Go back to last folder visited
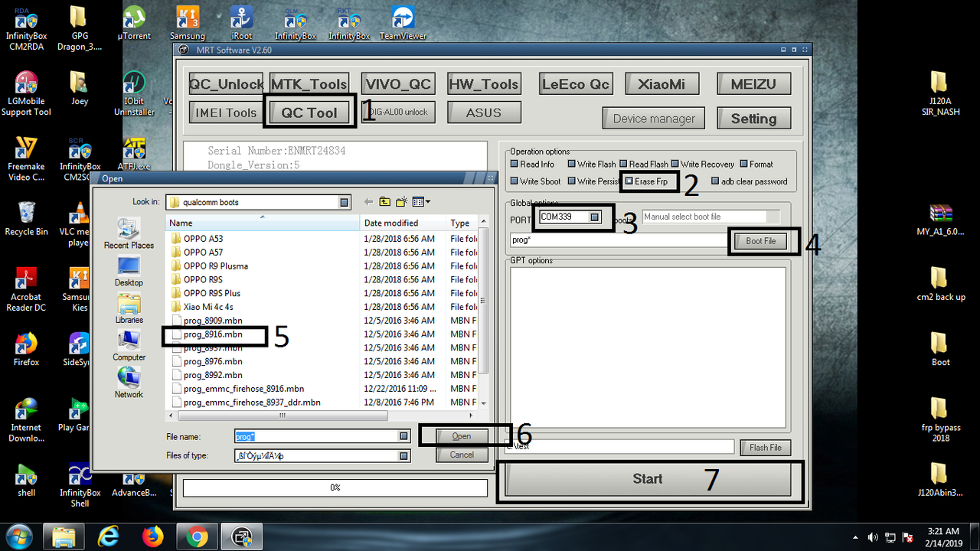The width and height of the screenshot is (980, 551). click(x=368, y=202)
